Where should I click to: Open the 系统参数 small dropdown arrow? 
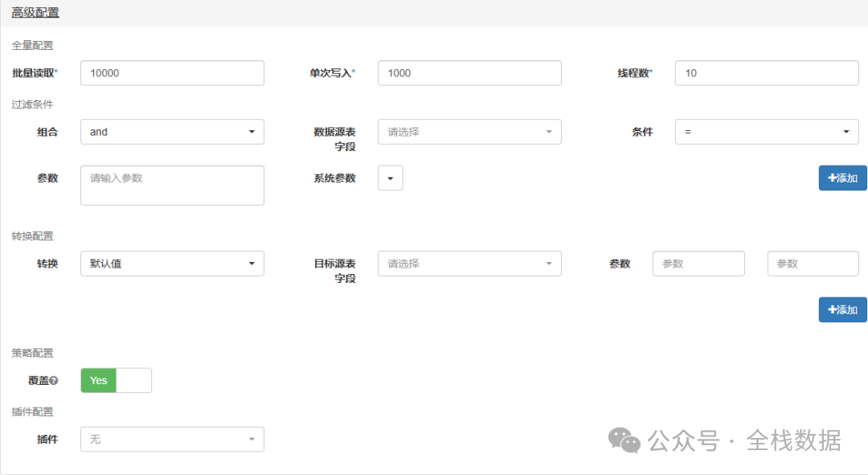tap(390, 178)
